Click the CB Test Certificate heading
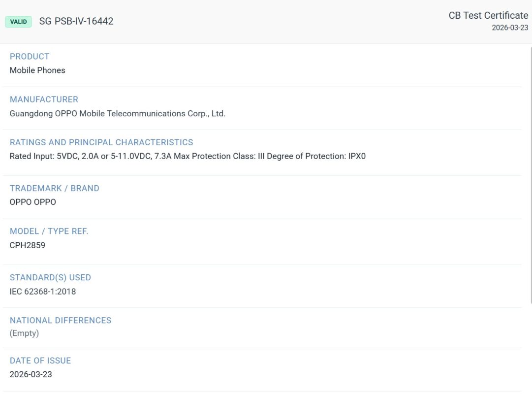This screenshot has width=532, height=394. coord(488,15)
